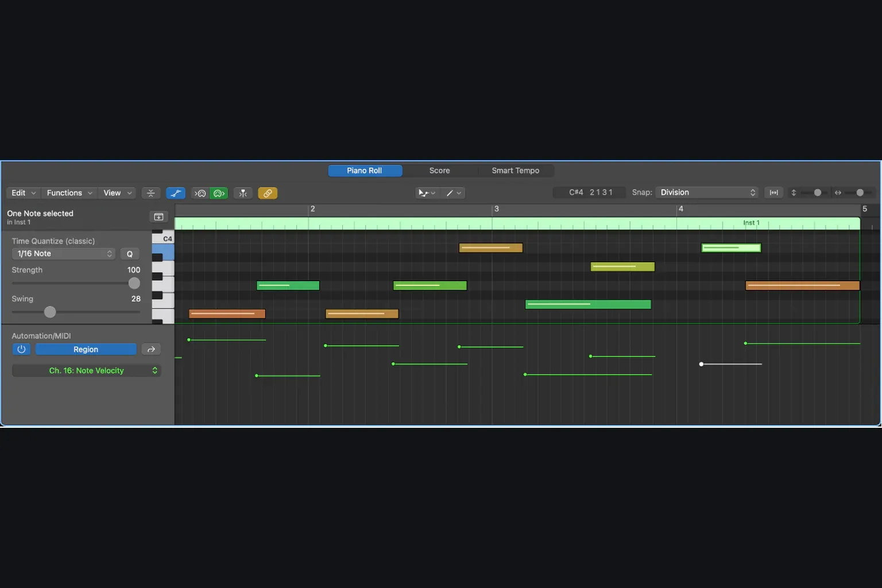Adjust the horizontal zoom slider knob
Screen dimensions: 882x588
(x=860, y=192)
